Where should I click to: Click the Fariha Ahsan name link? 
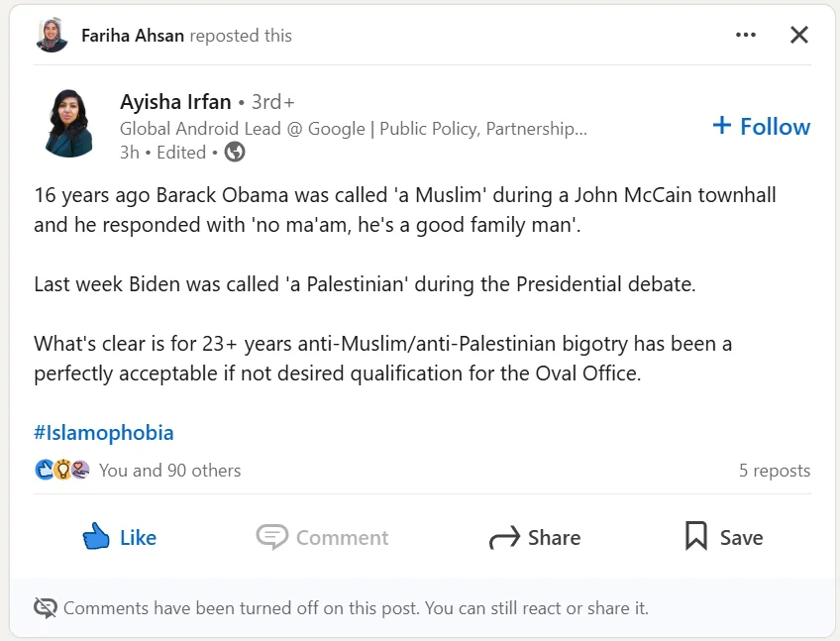click(133, 36)
